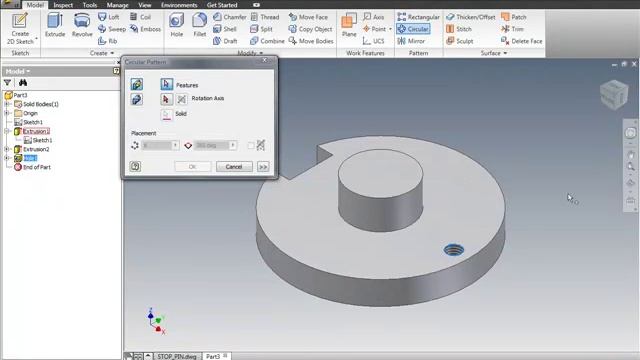This screenshot has width=640, height=360.
Task: Apply the Fillet tool
Action: coord(199,25)
